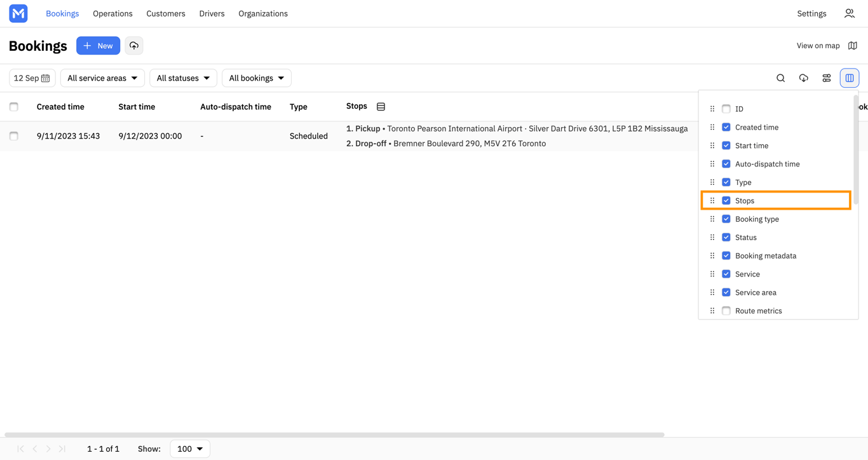Viewport: 868px width, 460px height.
Task: Grab the drag handle beside Booking type
Action: pyautogui.click(x=712, y=219)
